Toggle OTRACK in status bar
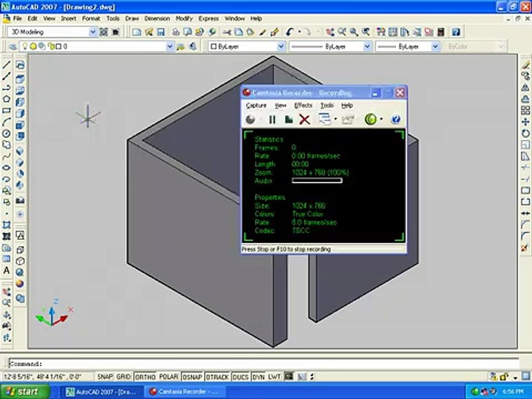Image resolution: width=532 pixels, height=399 pixels. [217, 377]
